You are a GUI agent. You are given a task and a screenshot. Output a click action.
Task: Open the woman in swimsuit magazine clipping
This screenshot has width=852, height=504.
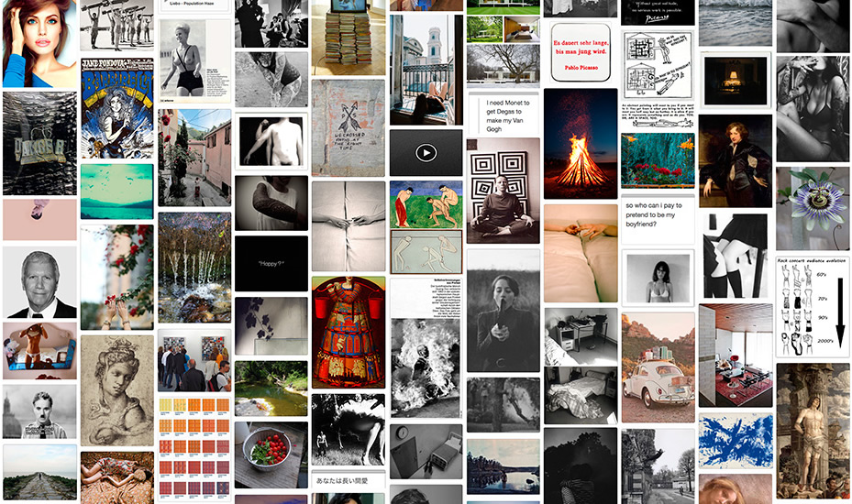(195, 61)
